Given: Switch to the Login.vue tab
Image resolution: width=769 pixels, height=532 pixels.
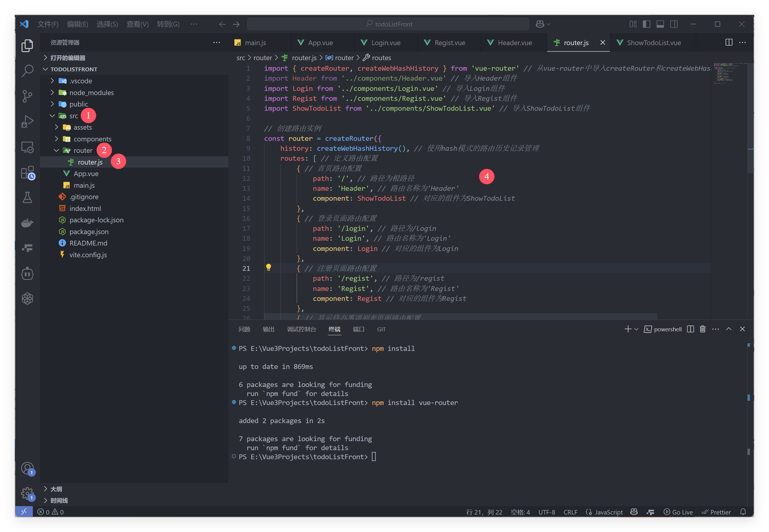Looking at the screenshot, I should [385, 42].
